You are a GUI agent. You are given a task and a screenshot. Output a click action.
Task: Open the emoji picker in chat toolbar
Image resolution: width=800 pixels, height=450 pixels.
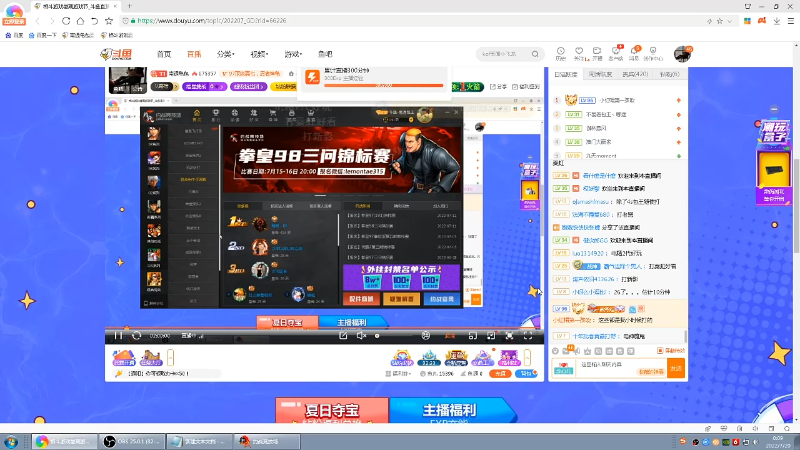[556, 351]
